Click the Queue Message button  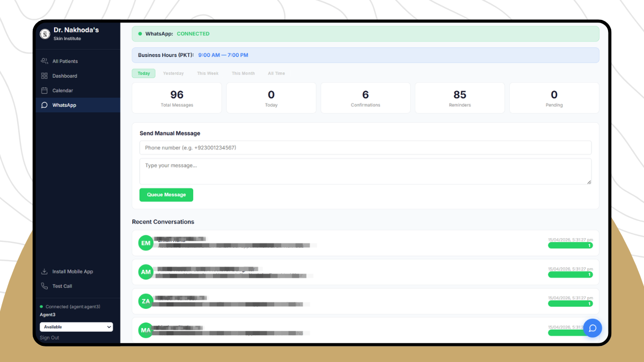[x=166, y=195]
